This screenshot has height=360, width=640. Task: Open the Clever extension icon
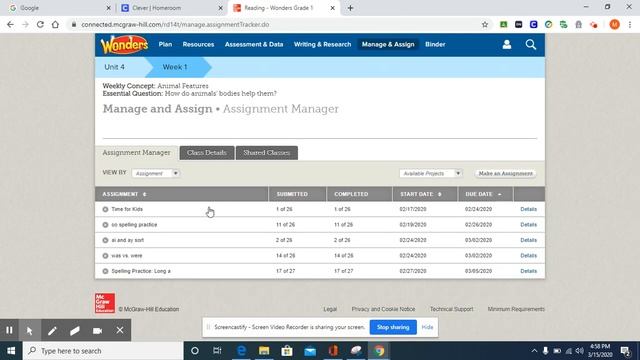point(533,24)
